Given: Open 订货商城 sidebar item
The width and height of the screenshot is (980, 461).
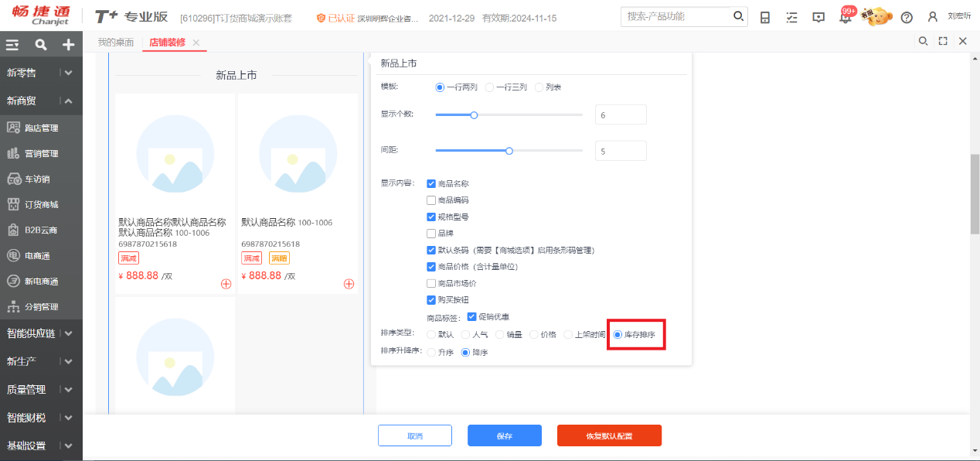Looking at the screenshot, I should click(x=41, y=204).
